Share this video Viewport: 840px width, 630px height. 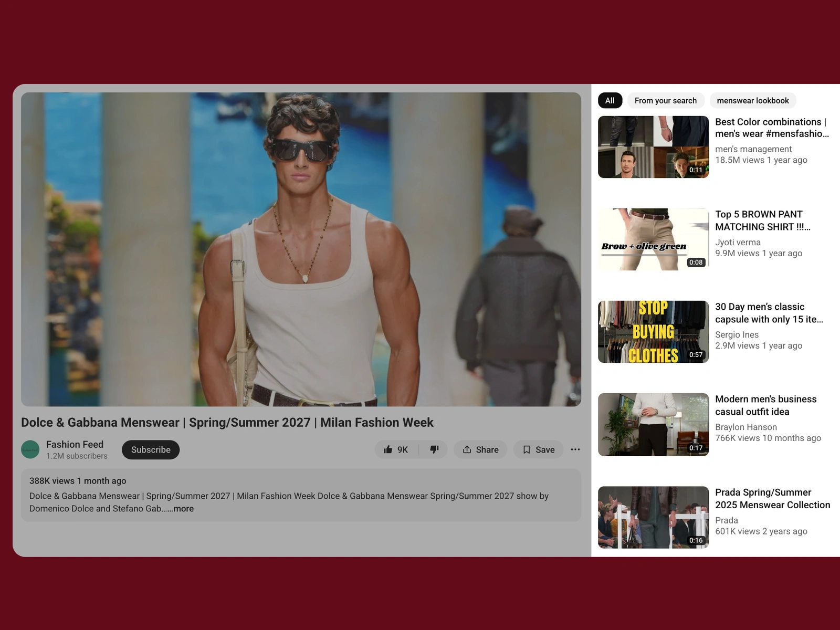pos(480,449)
